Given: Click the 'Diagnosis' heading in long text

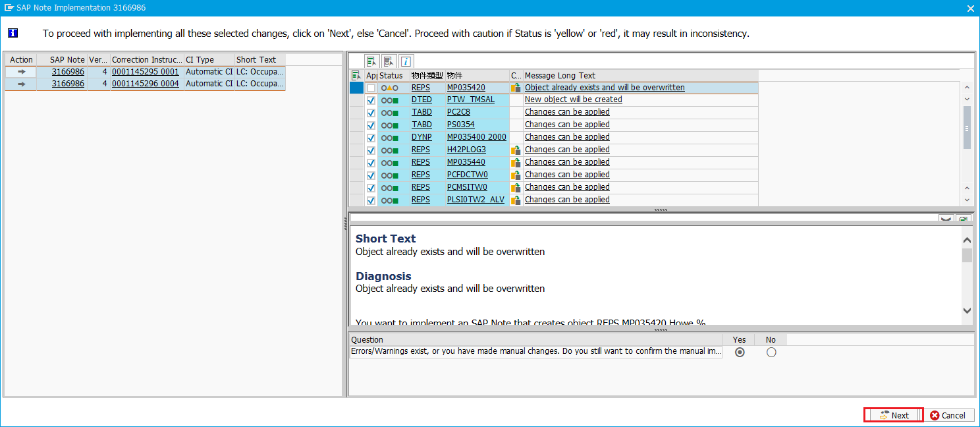Looking at the screenshot, I should 383,276.
